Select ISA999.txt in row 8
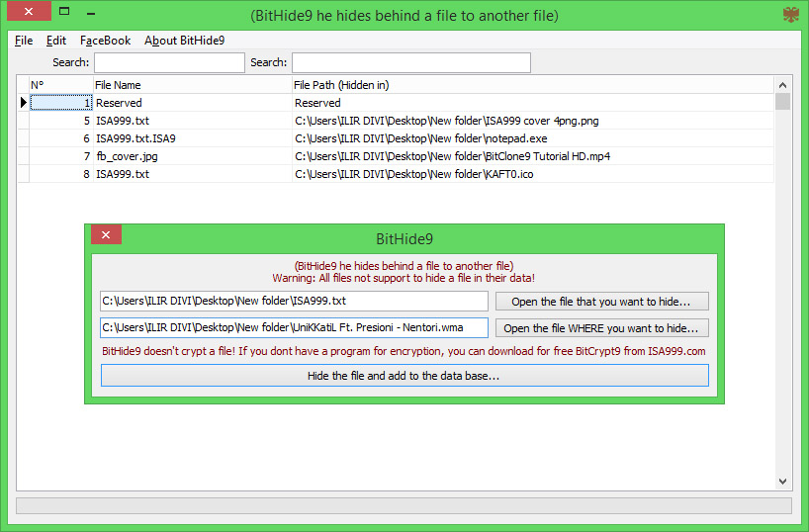Viewport: 809px width, 532px height. 193,174
